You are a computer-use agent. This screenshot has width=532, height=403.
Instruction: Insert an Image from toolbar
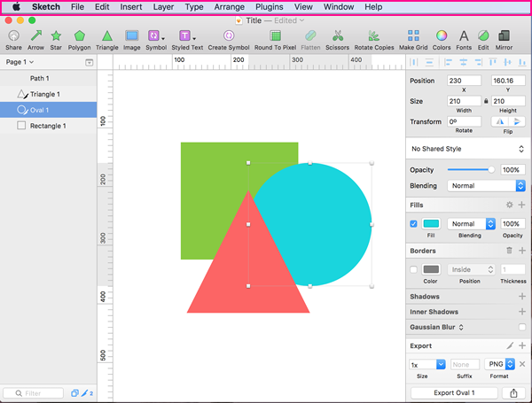tap(131, 36)
